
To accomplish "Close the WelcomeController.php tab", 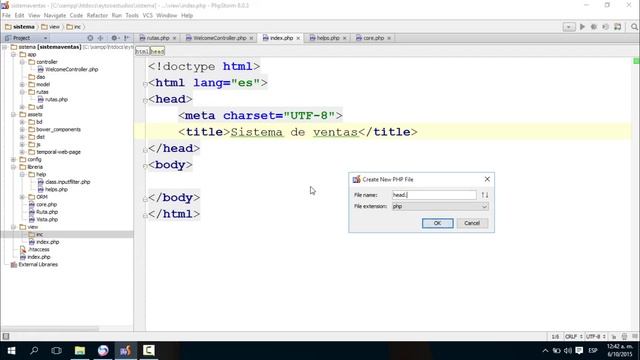I will [x=251, y=38].
